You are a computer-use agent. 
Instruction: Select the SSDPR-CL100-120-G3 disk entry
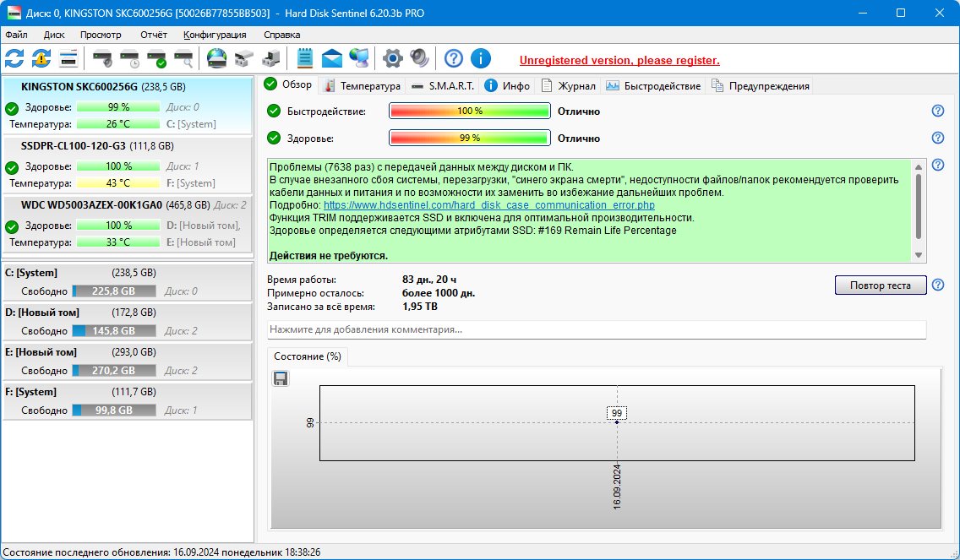point(128,165)
